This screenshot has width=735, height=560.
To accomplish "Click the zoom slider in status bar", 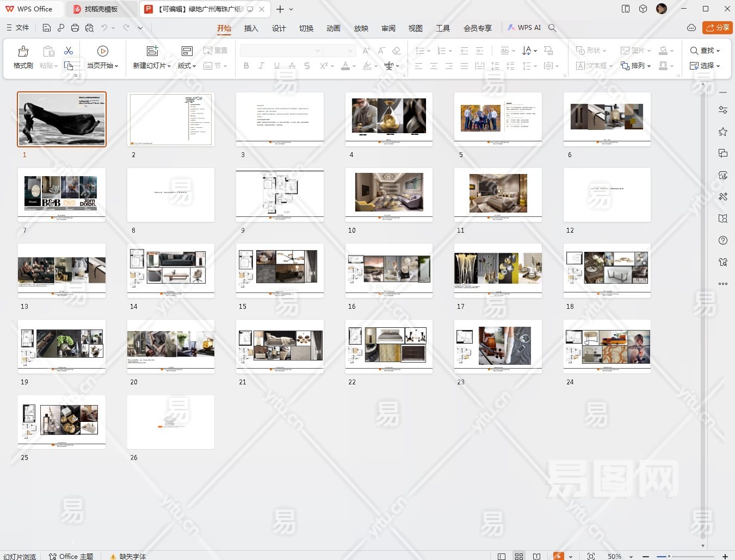I will click(x=669, y=556).
